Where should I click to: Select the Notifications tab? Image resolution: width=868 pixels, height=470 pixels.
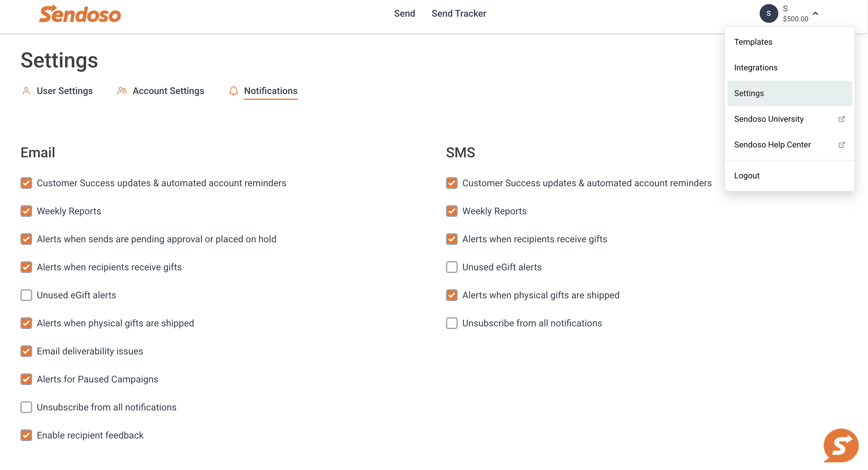(270, 91)
